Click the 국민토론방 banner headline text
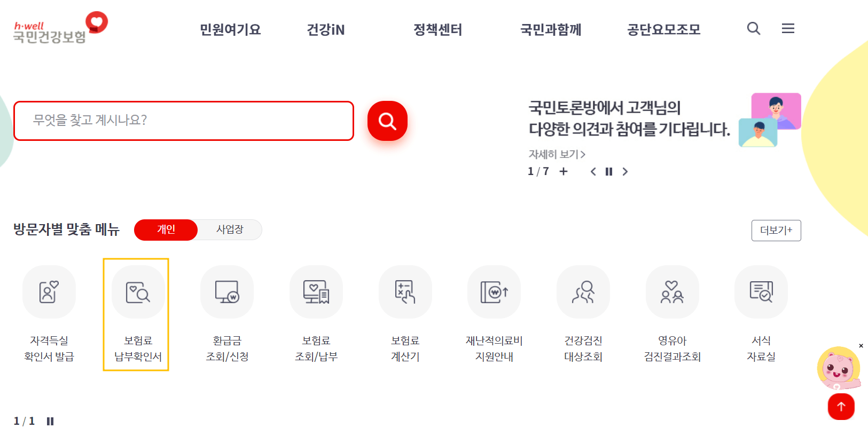Image resolution: width=868 pixels, height=428 pixels. (x=629, y=118)
